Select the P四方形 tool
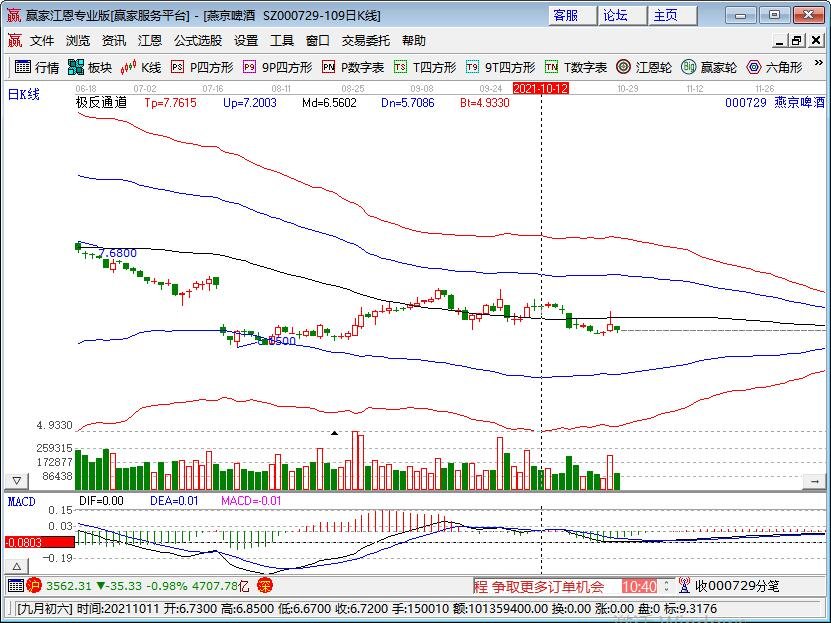Viewport: 831px width, 623px height. pyautogui.click(x=202, y=67)
